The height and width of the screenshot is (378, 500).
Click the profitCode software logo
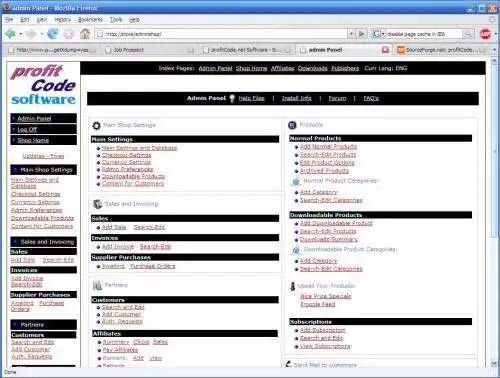(43, 85)
